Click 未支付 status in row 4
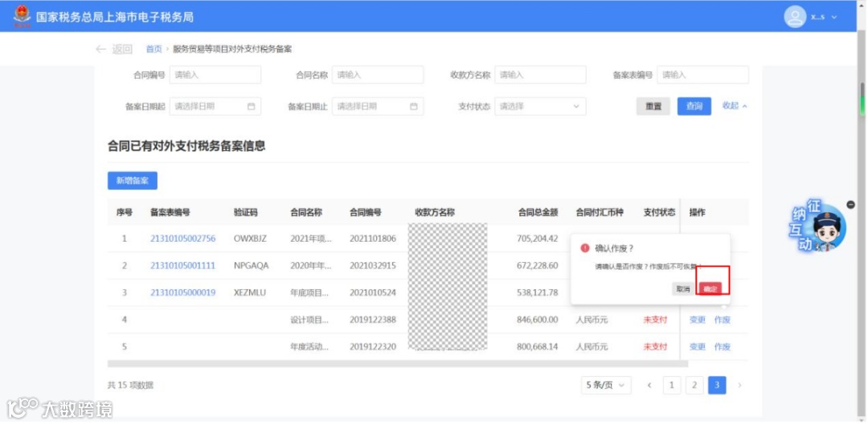Viewport: 868px width, 425px height. (x=656, y=320)
